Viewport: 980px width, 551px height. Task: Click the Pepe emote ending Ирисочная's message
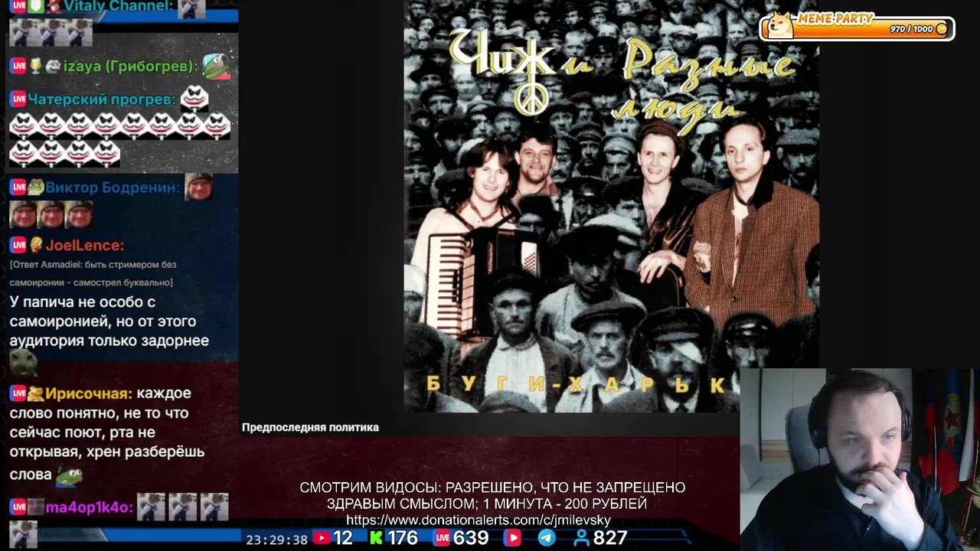tap(69, 475)
